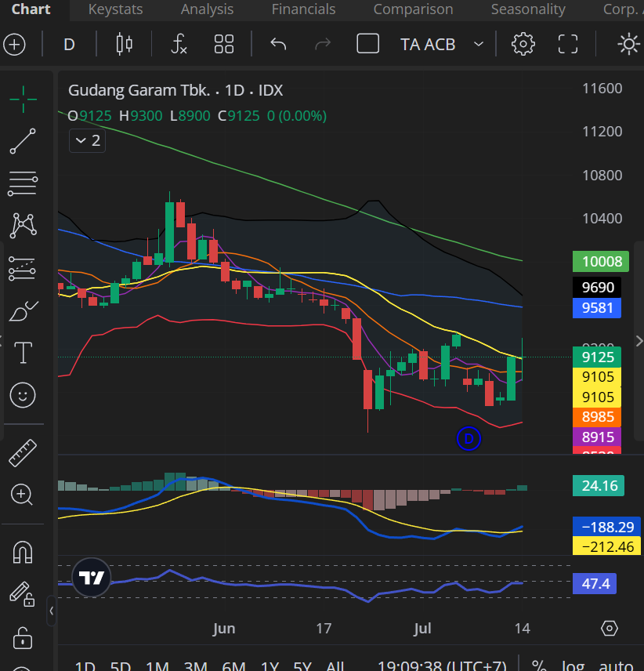Click the 9125 current price label
Screen dimensions: 644x671
tap(597, 357)
